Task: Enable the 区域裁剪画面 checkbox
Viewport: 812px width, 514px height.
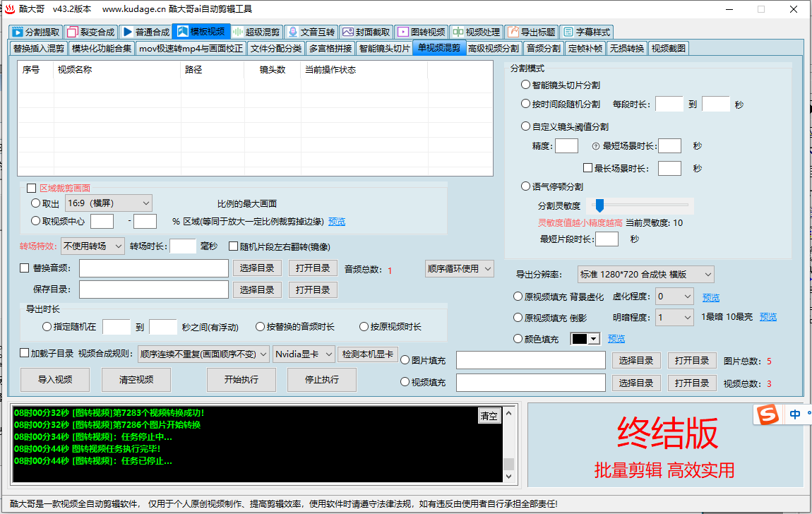Action: click(x=32, y=189)
